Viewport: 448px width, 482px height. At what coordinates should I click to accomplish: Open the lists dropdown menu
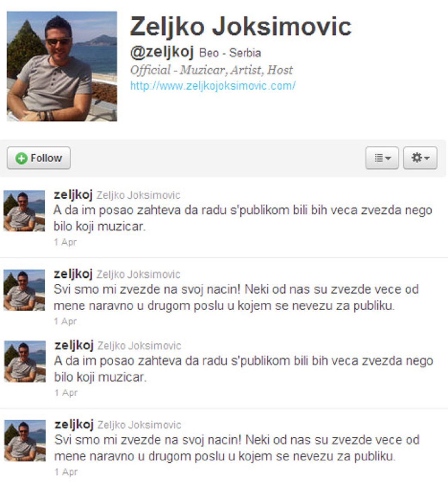(382, 158)
